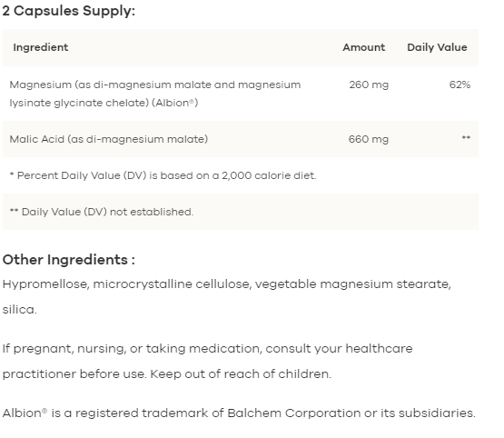Click the word 'silica.'
This screenshot has height=438, width=504.
[x=20, y=309]
